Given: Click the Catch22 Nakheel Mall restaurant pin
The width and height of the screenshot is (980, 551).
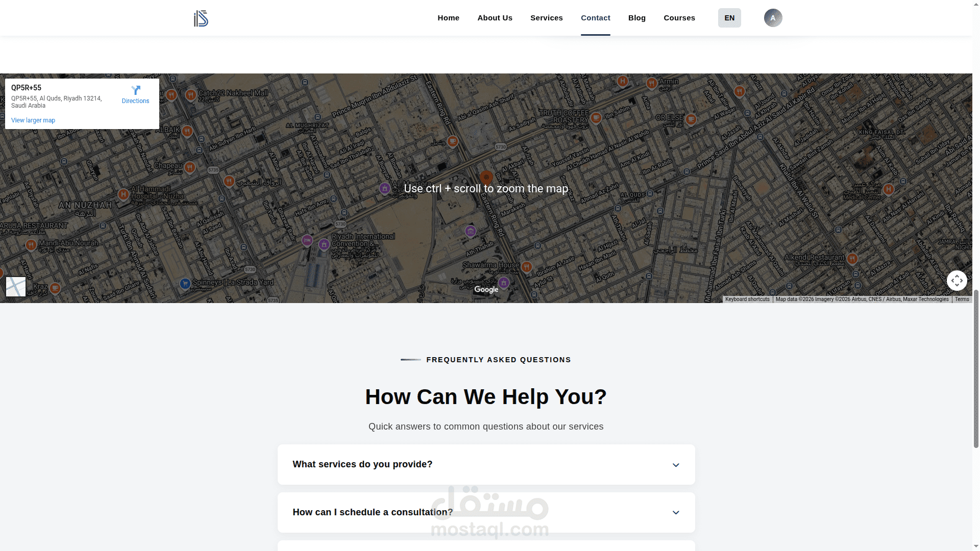Looking at the screenshot, I should pos(190,95).
